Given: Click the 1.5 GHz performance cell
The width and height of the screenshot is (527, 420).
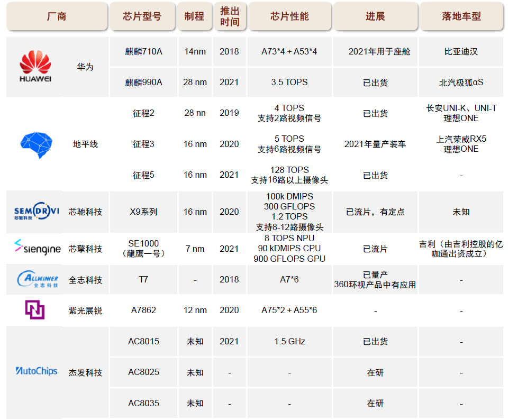Looking at the screenshot, I should [289, 341].
